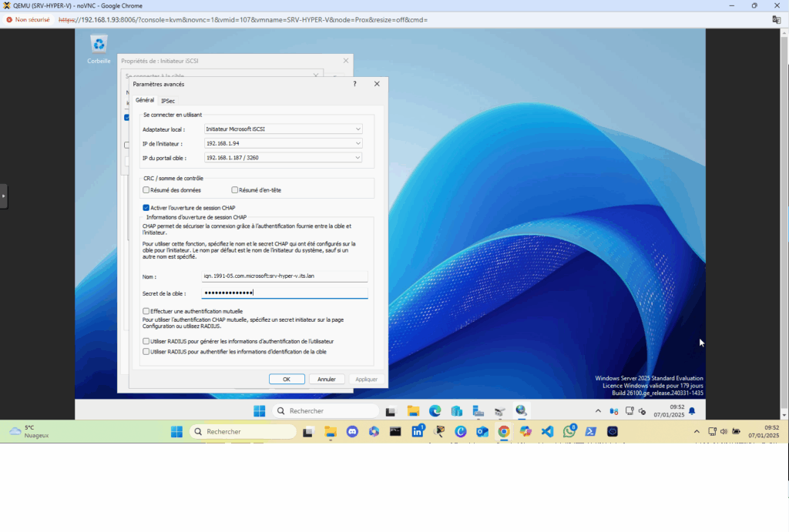The height and width of the screenshot is (532, 789).
Task: Open Task View in the VM taskbar
Action: click(391, 411)
